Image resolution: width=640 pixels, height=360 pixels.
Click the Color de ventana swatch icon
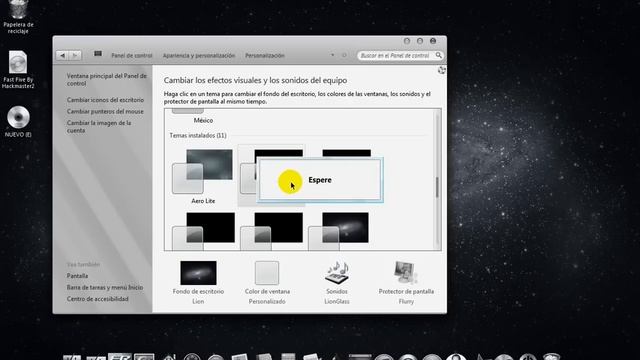point(267,273)
